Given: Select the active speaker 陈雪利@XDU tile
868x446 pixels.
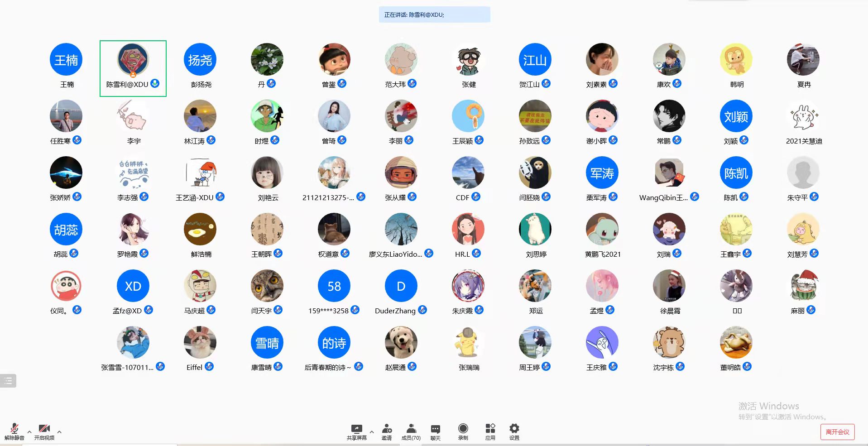Looking at the screenshot, I should [x=133, y=68].
